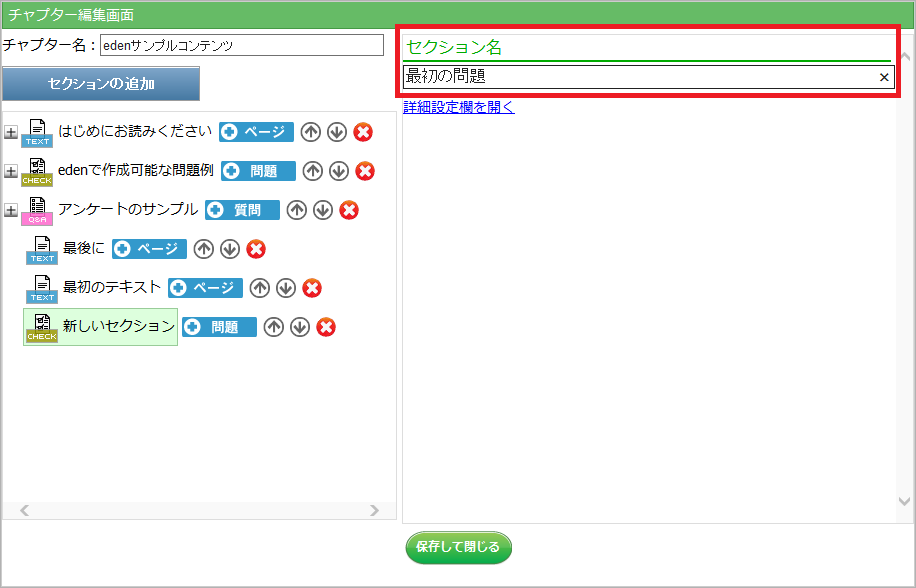916x588 pixels.
Task: Open the 詳細設定欄を開く link
Action: coord(459,107)
